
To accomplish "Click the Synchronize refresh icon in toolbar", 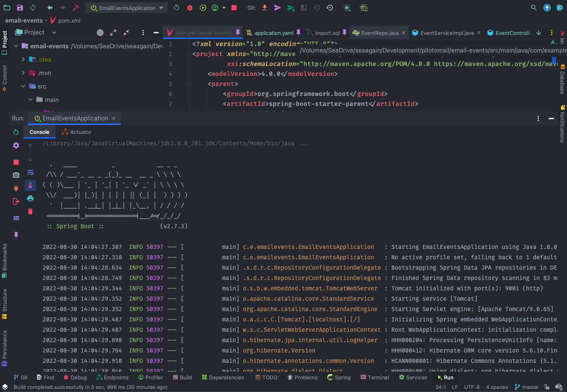I will pyautogui.click(x=33, y=8).
